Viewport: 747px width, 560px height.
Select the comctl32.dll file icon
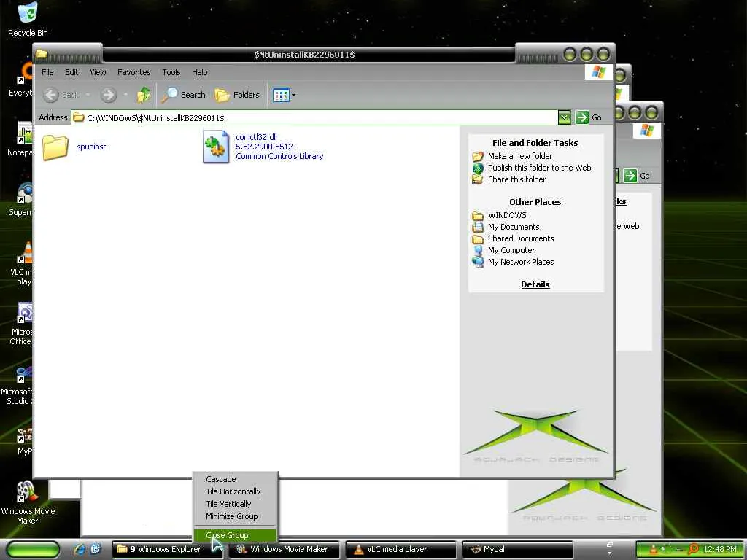pyautogui.click(x=216, y=147)
